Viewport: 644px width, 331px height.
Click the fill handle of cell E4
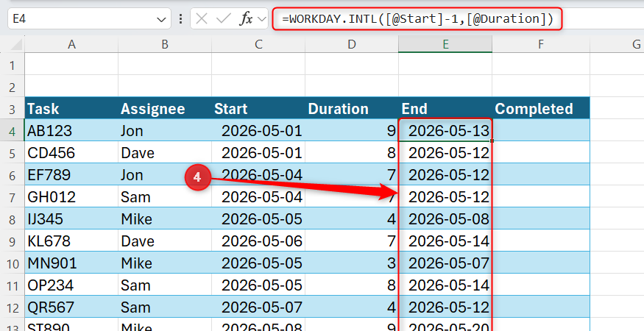tap(492, 141)
